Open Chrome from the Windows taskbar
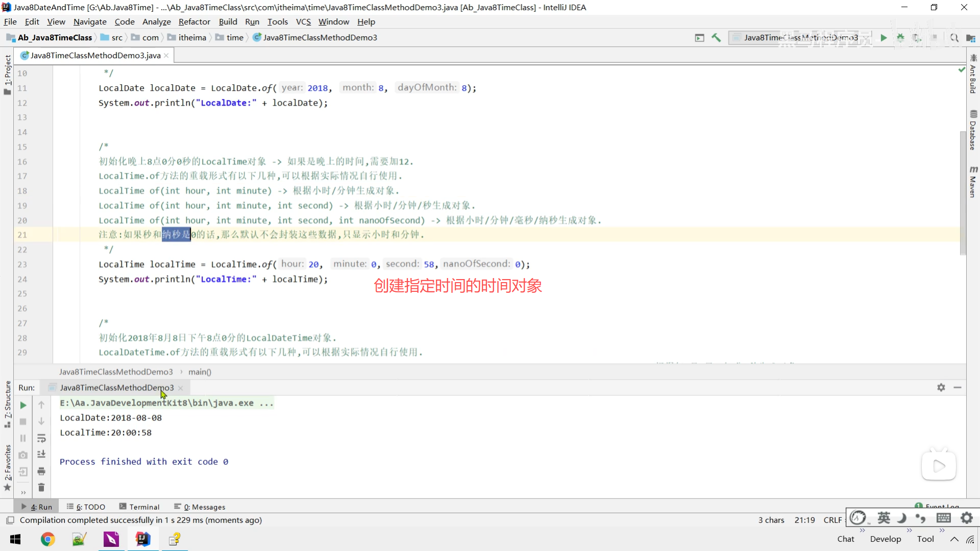 coord(47,539)
